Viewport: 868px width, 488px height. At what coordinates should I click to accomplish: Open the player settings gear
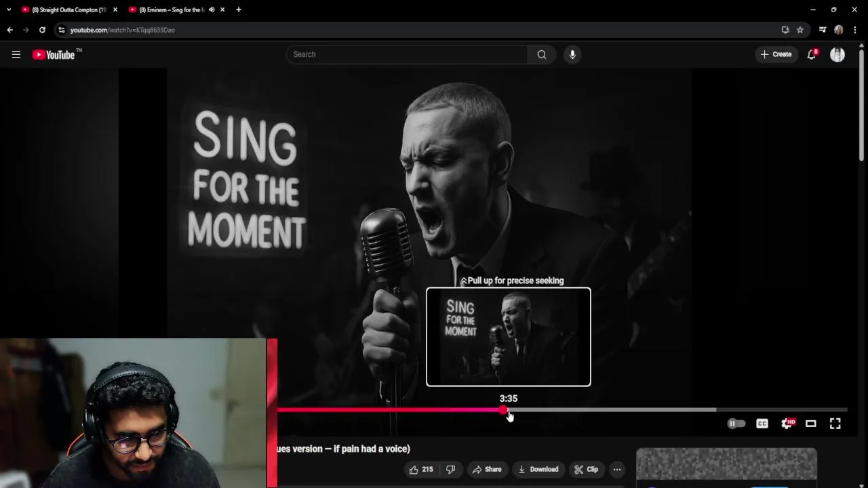pos(787,424)
